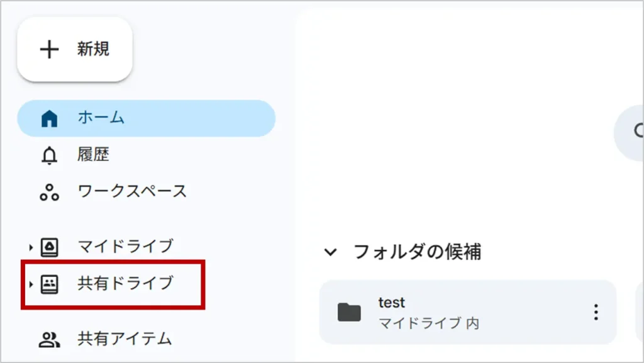644x363 pixels.
Task: Open the three-dot menu for test folder
Action: (595, 312)
